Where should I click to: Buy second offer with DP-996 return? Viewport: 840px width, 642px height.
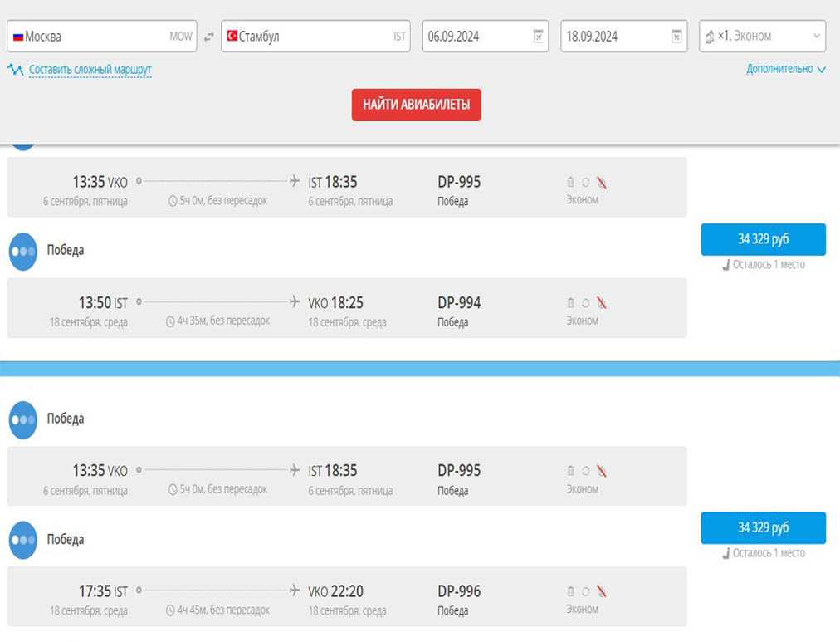764,528
